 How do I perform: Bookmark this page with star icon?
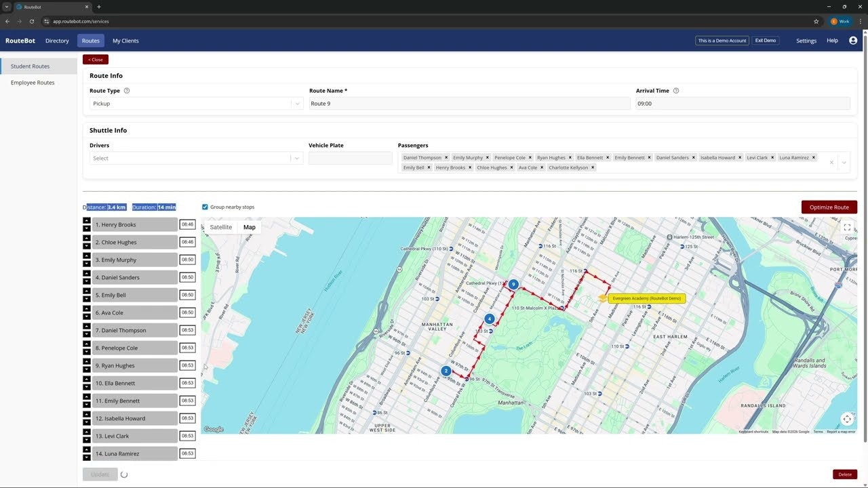(816, 21)
